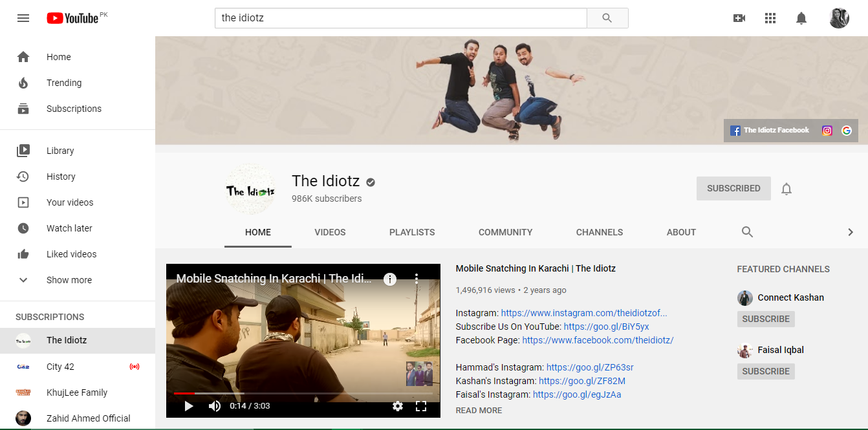The image size is (868, 430).
Task: Open Liked videos in the sidebar
Action: 78,254
